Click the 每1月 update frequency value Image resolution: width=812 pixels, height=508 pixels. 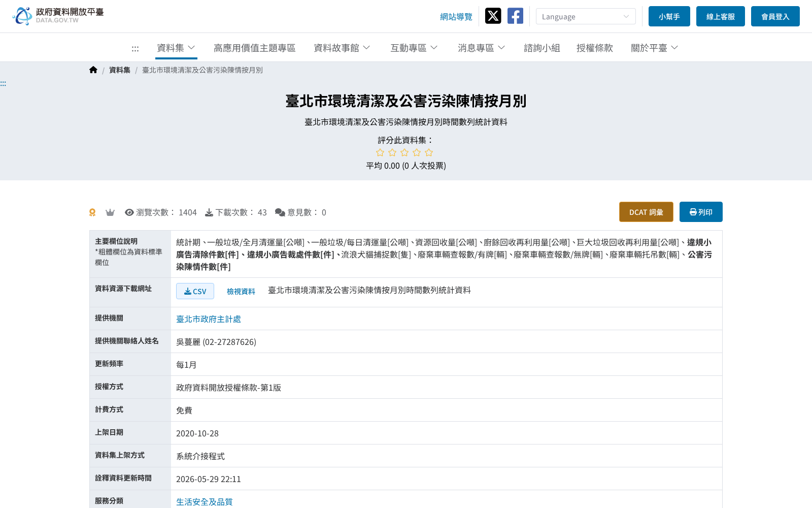(186, 365)
